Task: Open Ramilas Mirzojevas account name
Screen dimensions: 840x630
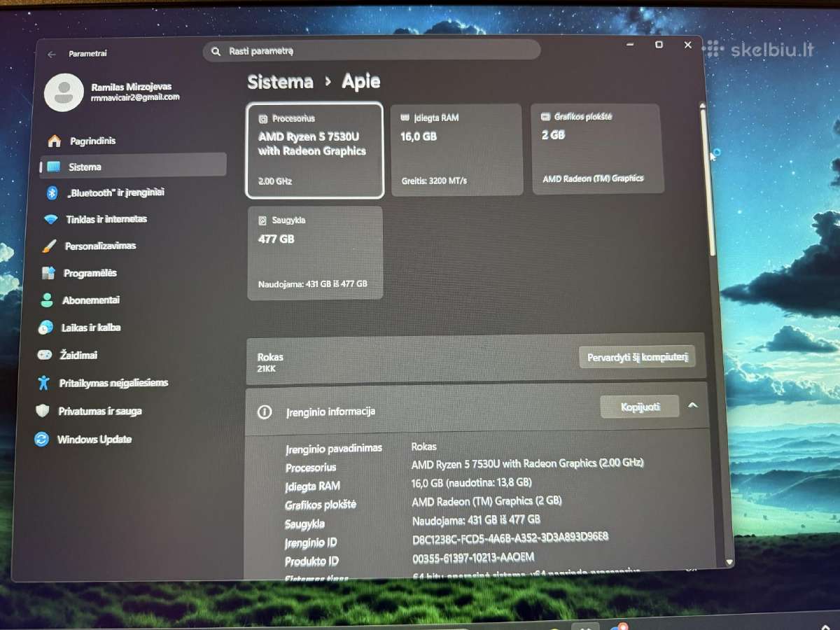Action: click(x=131, y=87)
